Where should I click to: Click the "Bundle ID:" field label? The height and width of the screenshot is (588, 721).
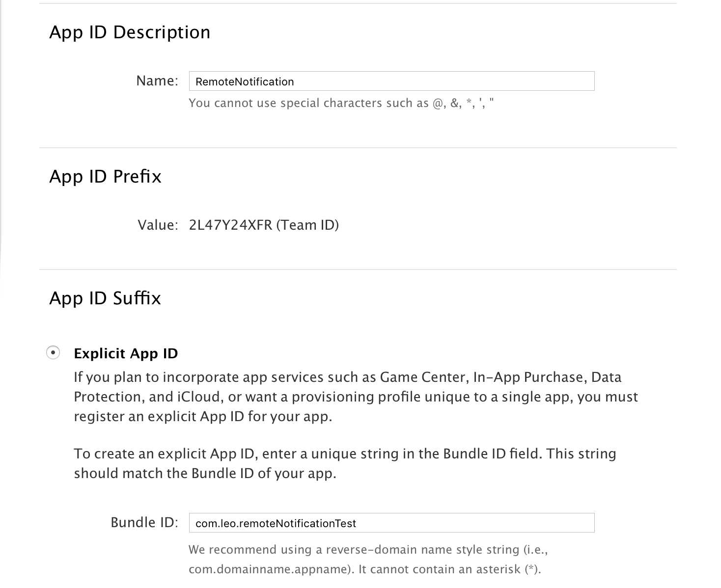[x=144, y=523]
